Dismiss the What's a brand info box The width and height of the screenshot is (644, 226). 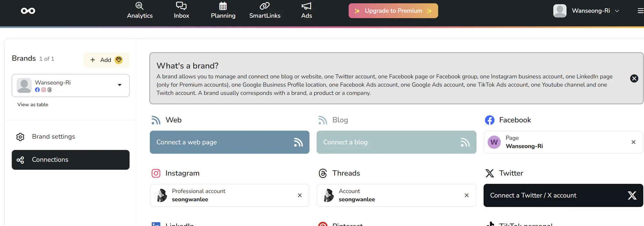pyautogui.click(x=634, y=78)
